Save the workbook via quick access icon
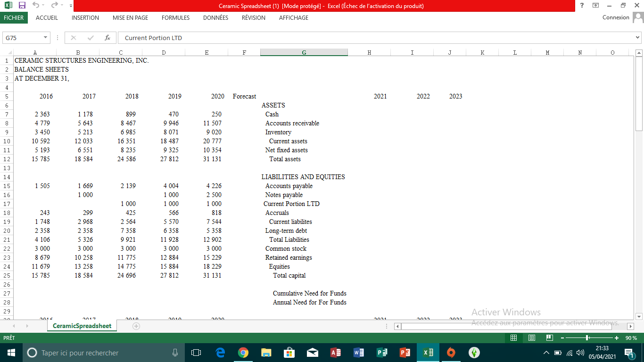The image size is (644, 362). click(22, 6)
